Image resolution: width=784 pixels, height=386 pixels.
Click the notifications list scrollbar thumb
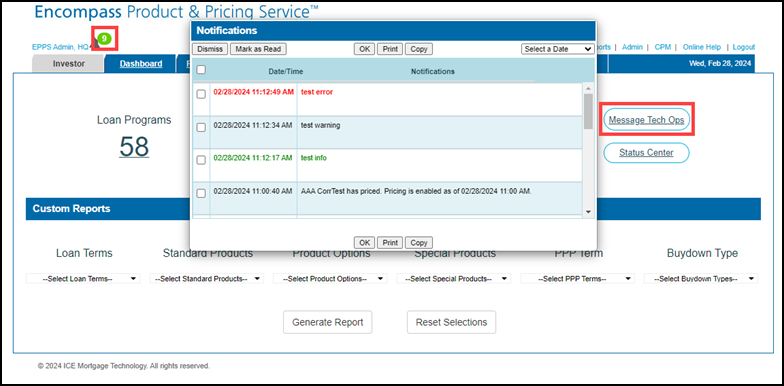point(588,111)
